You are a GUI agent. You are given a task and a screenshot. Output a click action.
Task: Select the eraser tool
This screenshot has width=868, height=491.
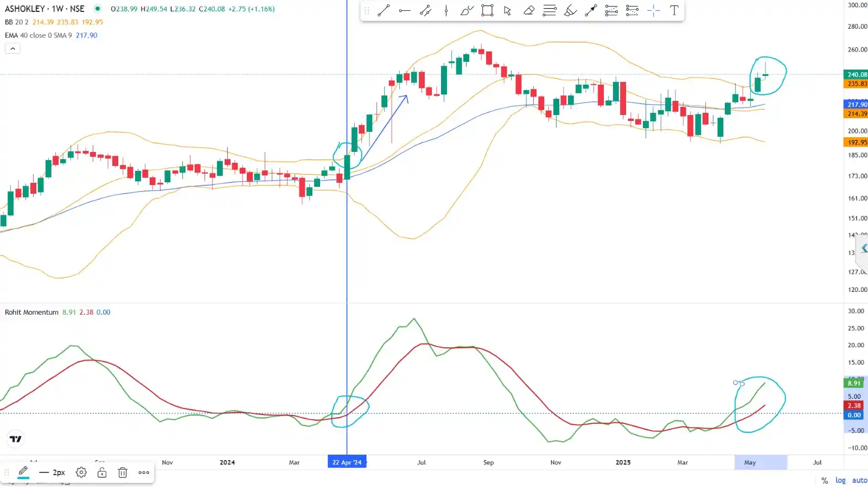(529, 10)
